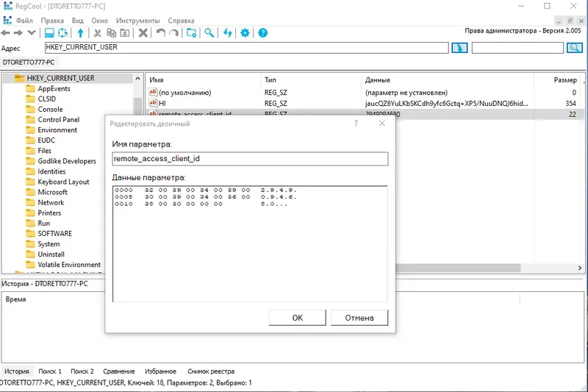The width and height of the screenshot is (588, 392).
Task: Click the back navigation arrow icon
Action: pos(6,33)
